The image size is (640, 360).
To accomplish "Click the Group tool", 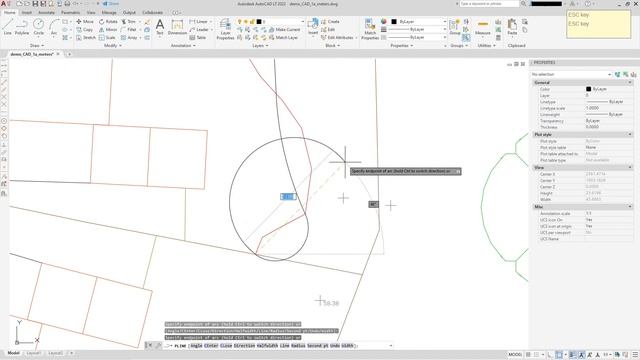I will click(455, 27).
